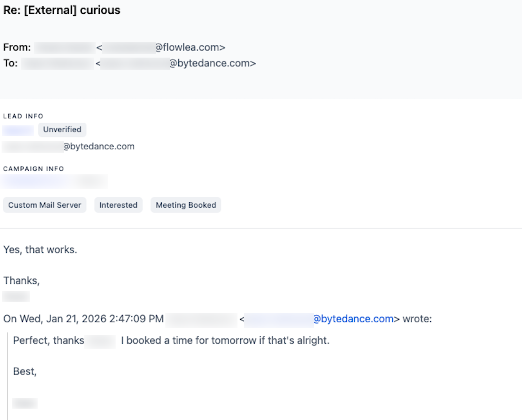The width and height of the screenshot is (522, 420).
Task: Click the "LEAD INFO" heading
Action: click(23, 116)
